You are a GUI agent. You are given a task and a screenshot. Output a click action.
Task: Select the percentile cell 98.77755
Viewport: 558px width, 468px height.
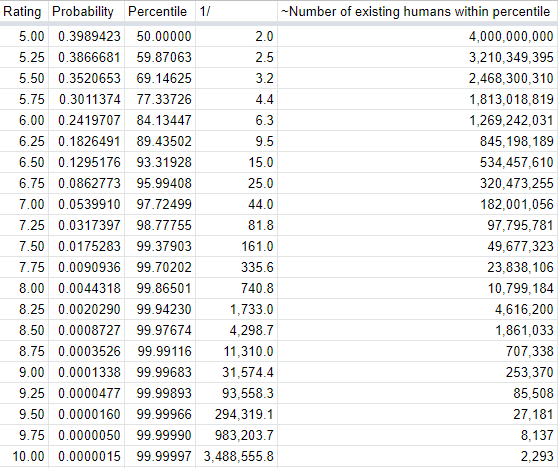pyautogui.click(x=160, y=225)
